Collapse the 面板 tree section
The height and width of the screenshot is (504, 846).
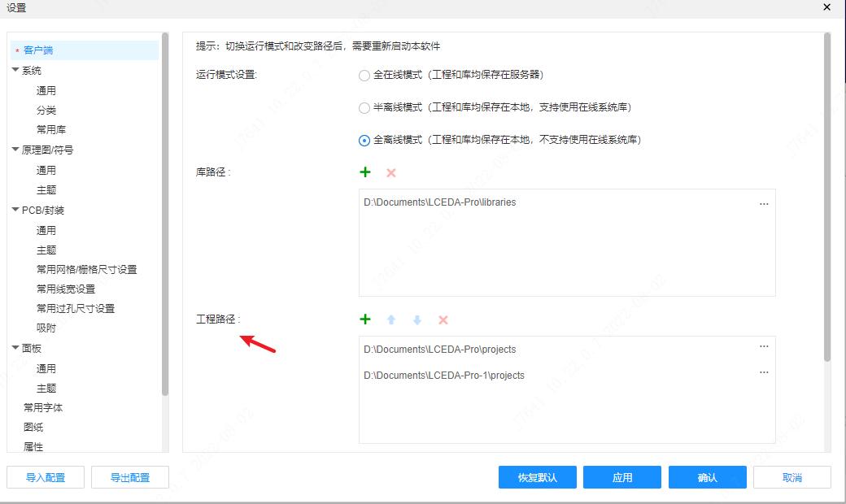coord(15,348)
